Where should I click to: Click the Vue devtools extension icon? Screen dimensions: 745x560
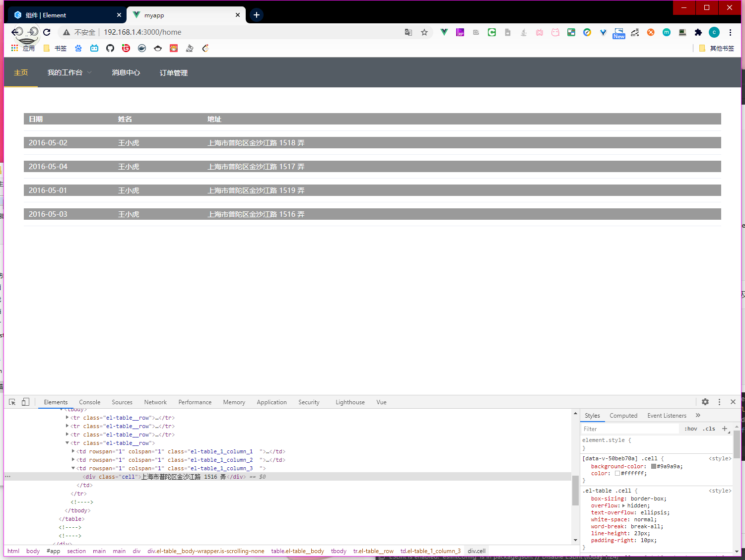pos(444,32)
